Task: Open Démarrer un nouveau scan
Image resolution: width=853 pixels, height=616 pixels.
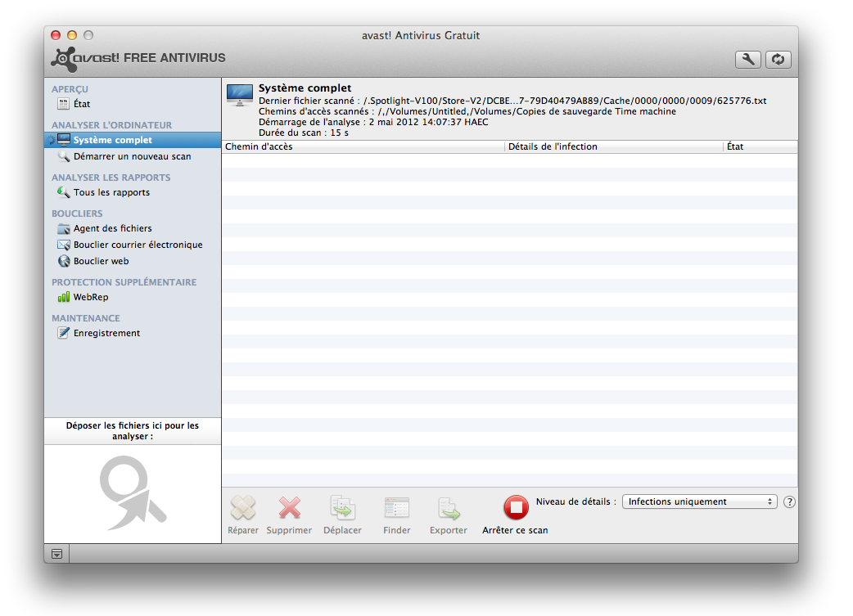Action: [132, 156]
